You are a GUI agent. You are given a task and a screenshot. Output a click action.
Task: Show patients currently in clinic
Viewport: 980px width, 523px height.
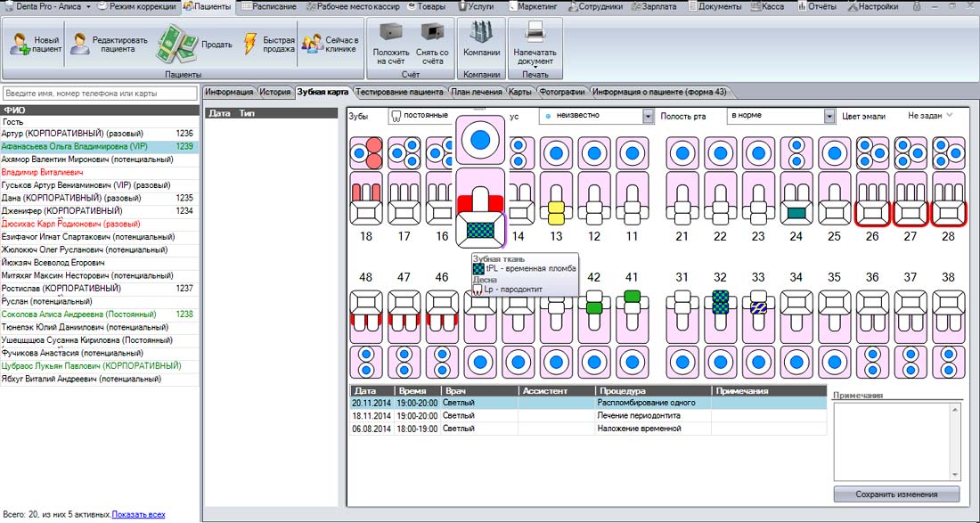coord(312,45)
